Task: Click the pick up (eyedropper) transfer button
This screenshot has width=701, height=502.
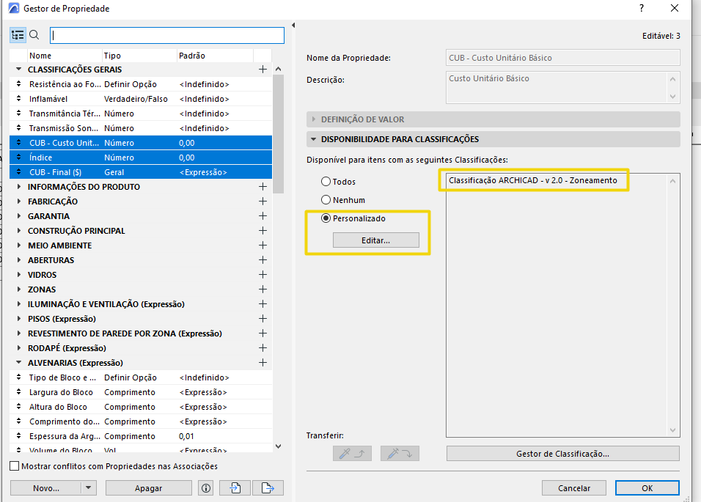Action: (x=352, y=453)
